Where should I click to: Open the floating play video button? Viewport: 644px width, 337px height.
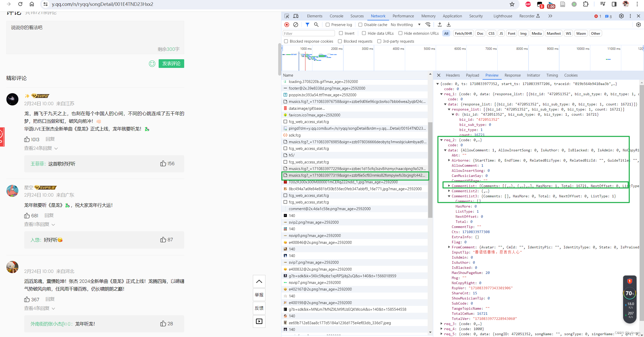pyautogui.click(x=259, y=321)
